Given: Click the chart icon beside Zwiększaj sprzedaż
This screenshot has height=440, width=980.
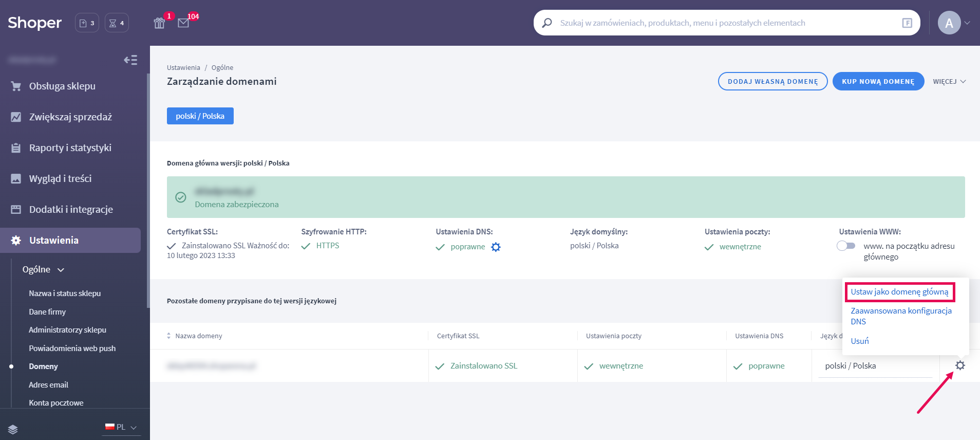Looking at the screenshot, I should (x=16, y=117).
